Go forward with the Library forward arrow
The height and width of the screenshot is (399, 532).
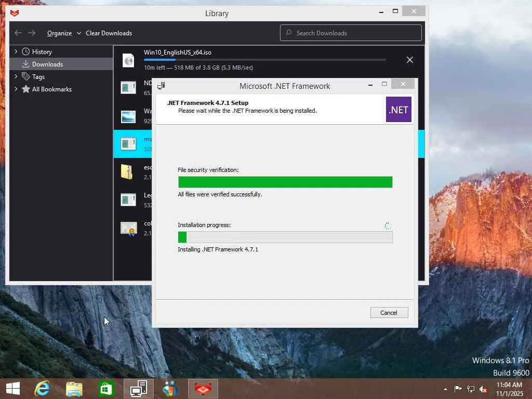[32, 33]
